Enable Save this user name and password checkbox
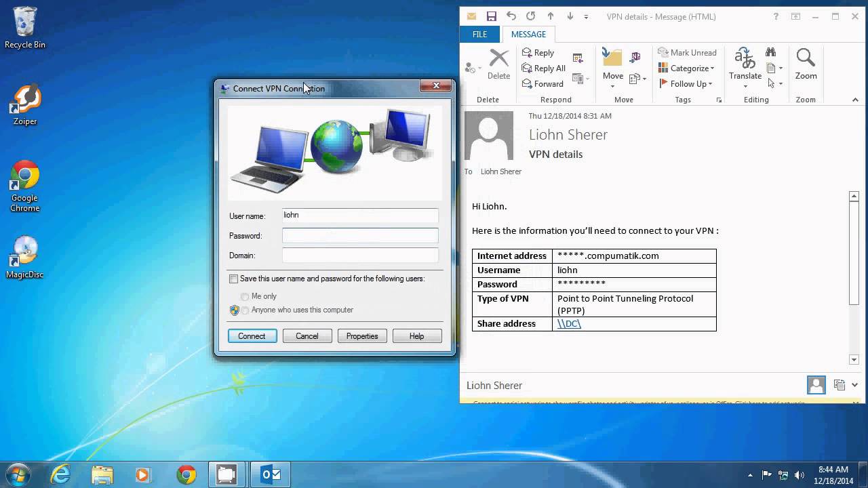The image size is (868, 488). tap(233, 279)
